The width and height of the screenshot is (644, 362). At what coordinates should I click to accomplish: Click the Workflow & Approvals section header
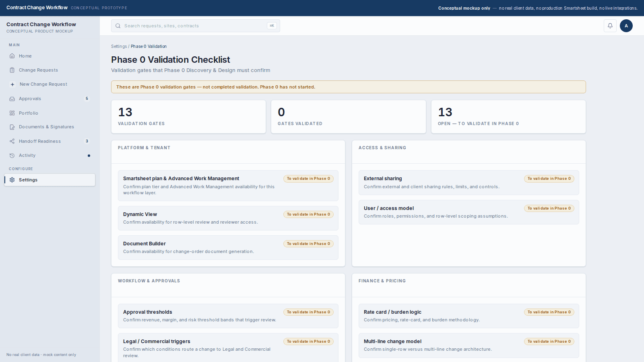149,281
